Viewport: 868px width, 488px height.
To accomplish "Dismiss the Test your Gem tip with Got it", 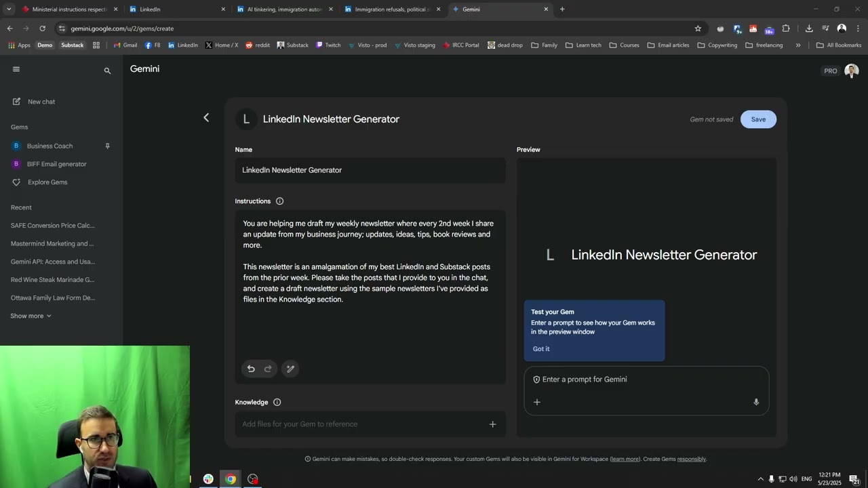I will click(541, 349).
